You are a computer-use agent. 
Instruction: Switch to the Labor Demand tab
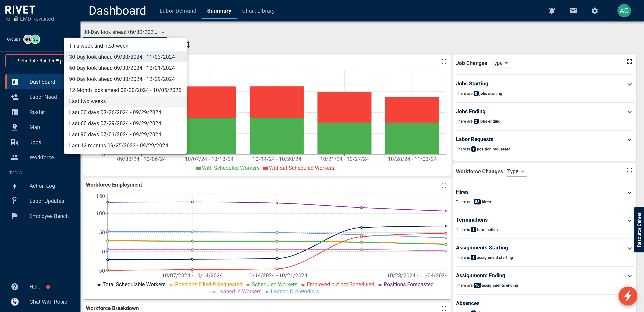click(x=178, y=11)
